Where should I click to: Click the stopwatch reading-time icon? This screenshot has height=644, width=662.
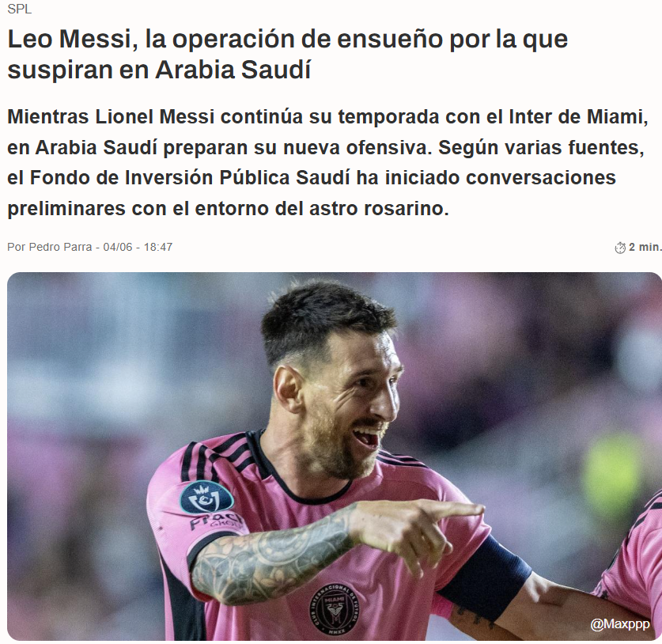[x=620, y=248]
